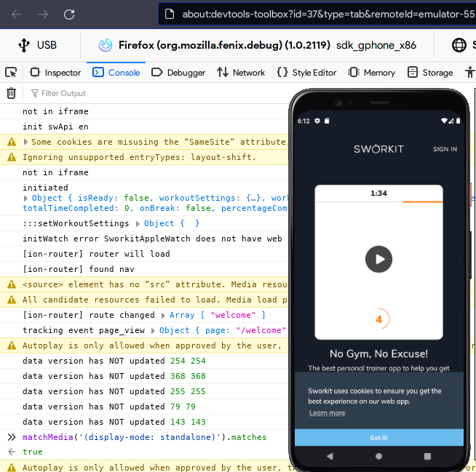Image resolution: width=476 pixels, height=472 pixels.
Task: Click the Wi-Fi icon in phone status bar
Action: pos(445,121)
